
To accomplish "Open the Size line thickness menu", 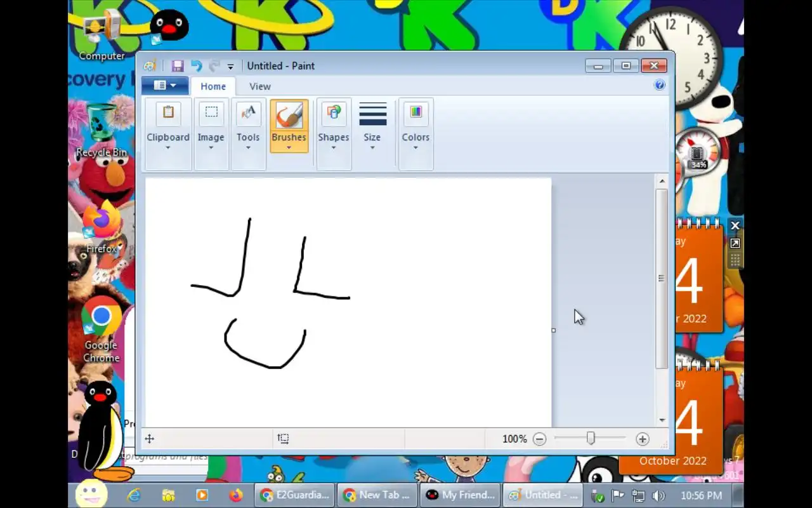I will pos(372,134).
